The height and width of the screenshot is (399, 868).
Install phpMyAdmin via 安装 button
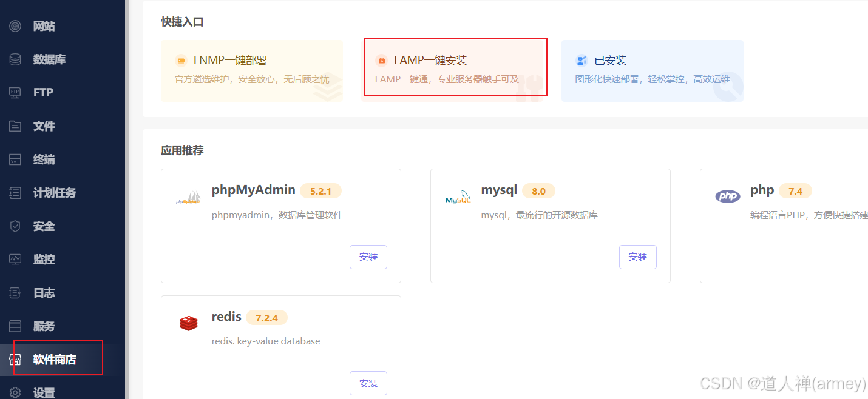point(368,257)
